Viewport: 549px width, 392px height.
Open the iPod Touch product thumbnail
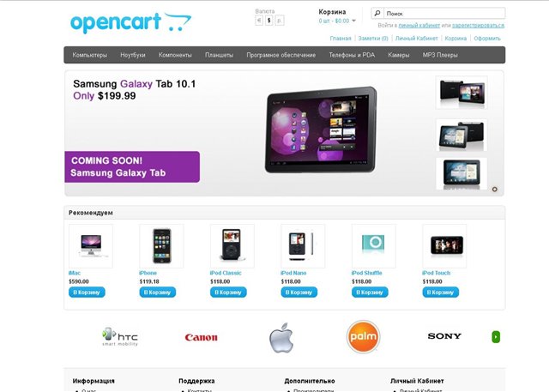pyautogui.click(x=444, y=246)
